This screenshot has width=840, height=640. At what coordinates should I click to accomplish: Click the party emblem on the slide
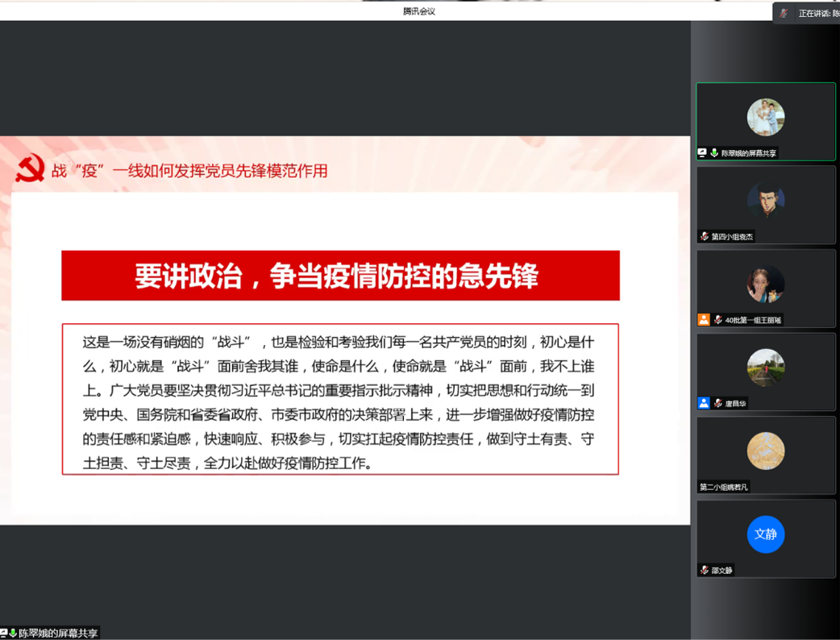(x=30, y=169)
